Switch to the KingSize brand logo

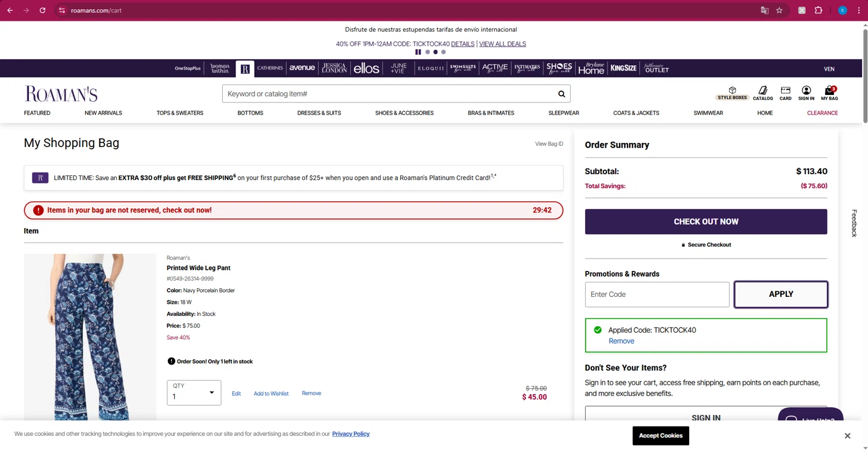pyautogui.click(x=623, y=68)
